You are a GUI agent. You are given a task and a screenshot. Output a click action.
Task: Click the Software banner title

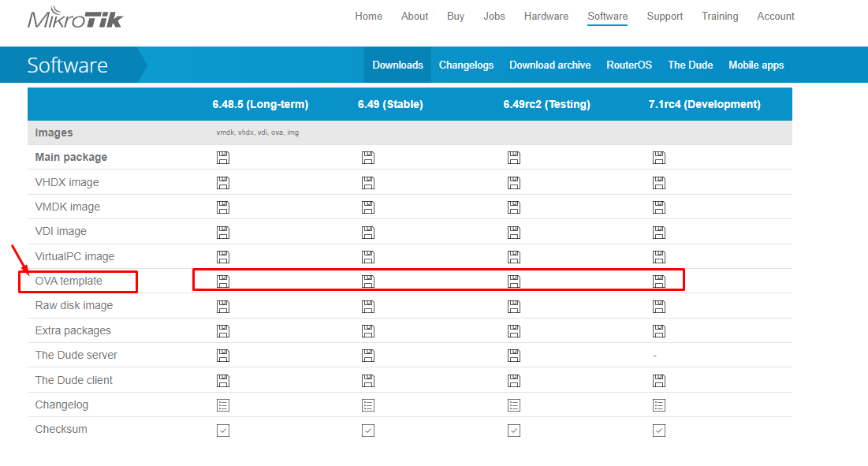pos(68,65)
